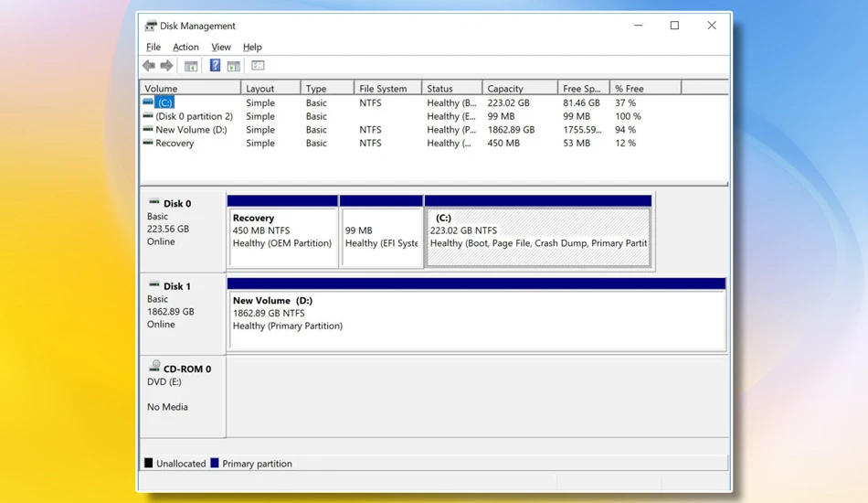Select the New Volume (D:) list row

click(433, 130)
